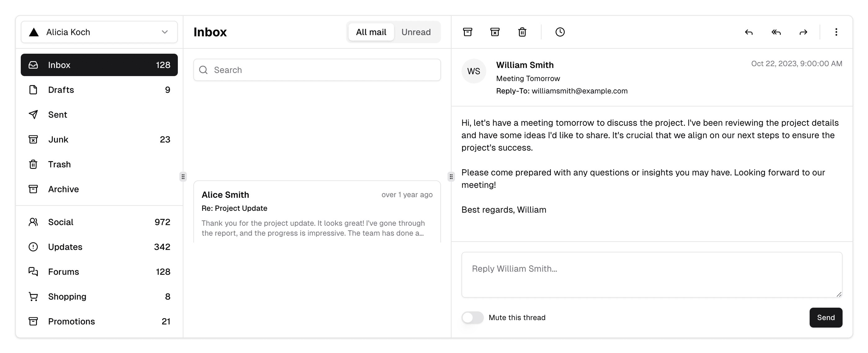
Task: Snooze the message with clock icon
Action: tap(560, 32)
